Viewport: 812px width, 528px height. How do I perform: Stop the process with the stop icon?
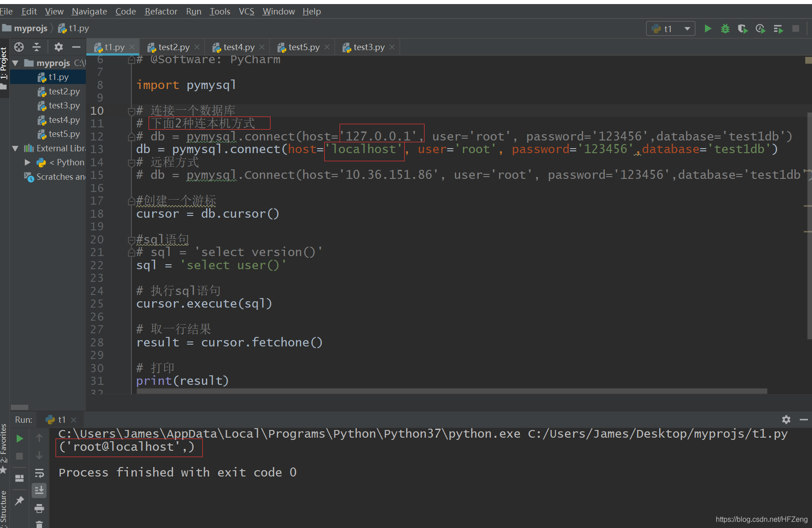[x=19, y=456]
